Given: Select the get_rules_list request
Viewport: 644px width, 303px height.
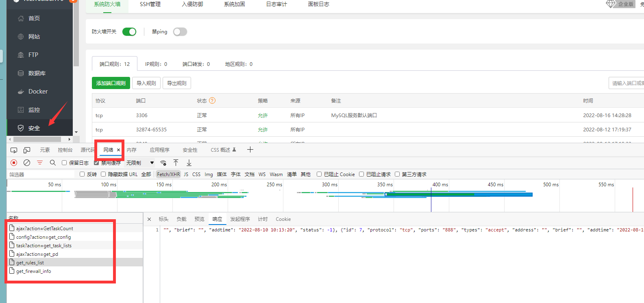Looking at the screenshot, I should 75,262.
